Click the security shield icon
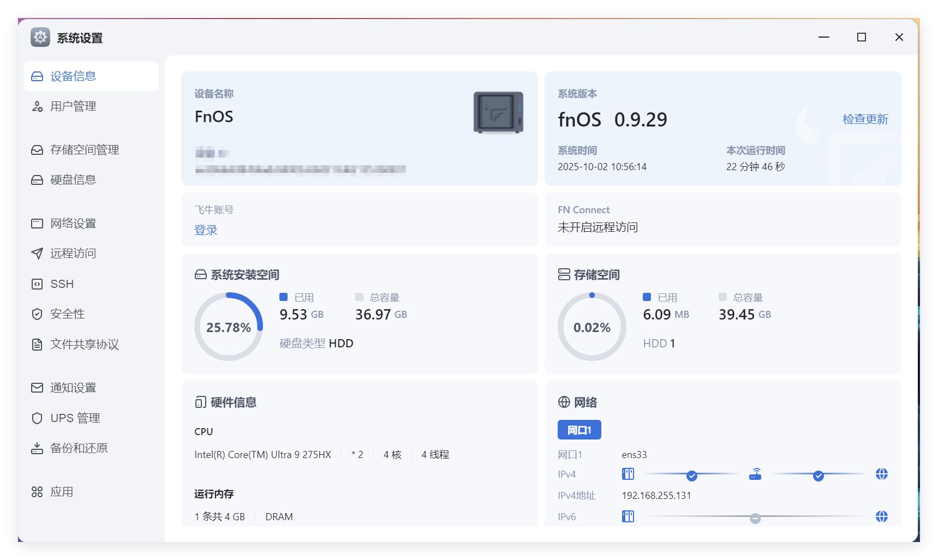Screen dimensions: 938x560 (x=37, y=314)
